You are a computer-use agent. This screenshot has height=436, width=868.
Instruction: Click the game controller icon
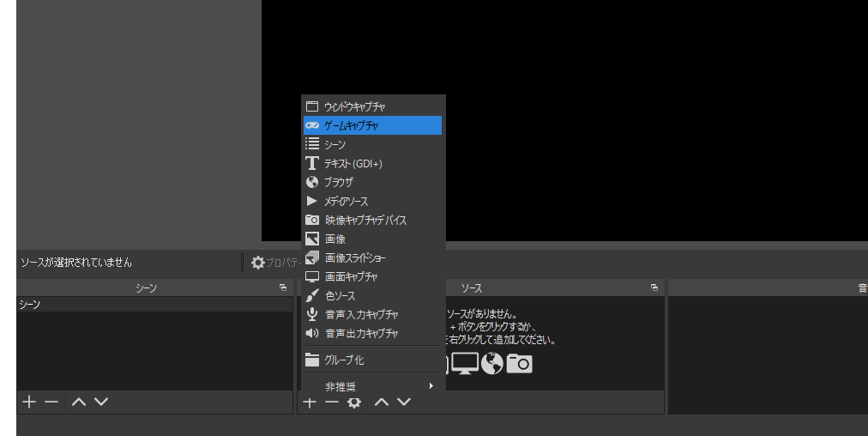click(x=312, y=125)
